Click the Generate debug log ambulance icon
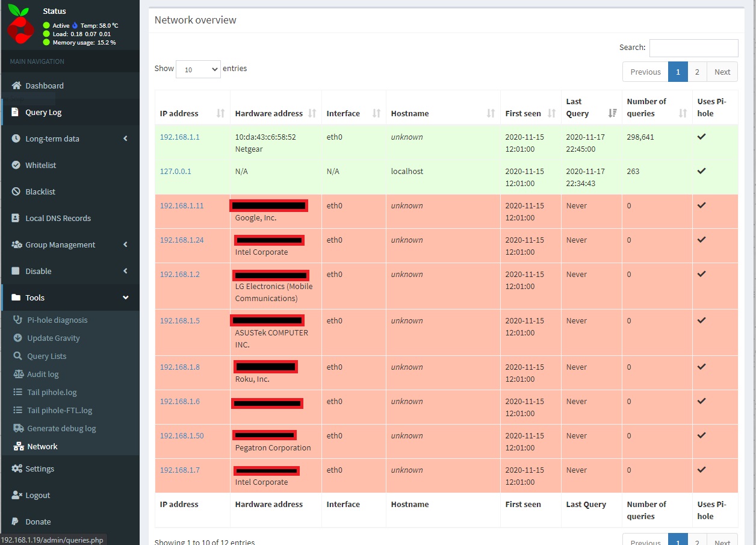Viewport: 756px width, 545px height. click(x=17, y=428)
